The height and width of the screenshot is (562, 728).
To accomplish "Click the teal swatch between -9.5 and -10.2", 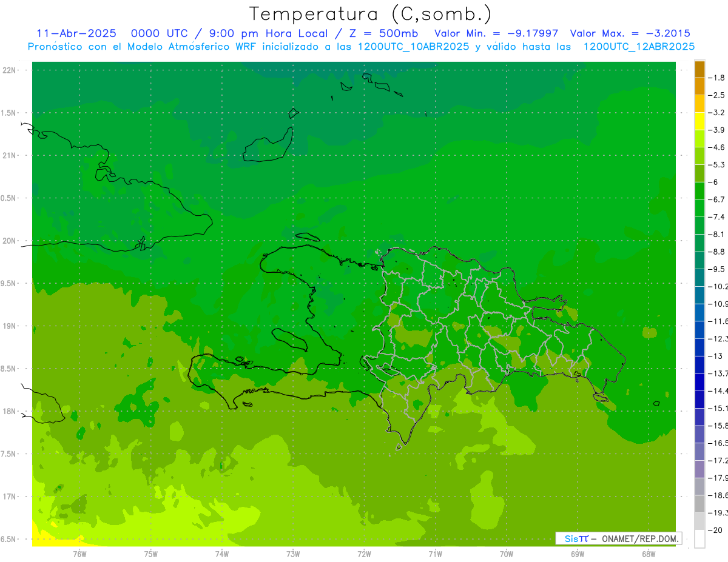I will (x=699, y=278).
